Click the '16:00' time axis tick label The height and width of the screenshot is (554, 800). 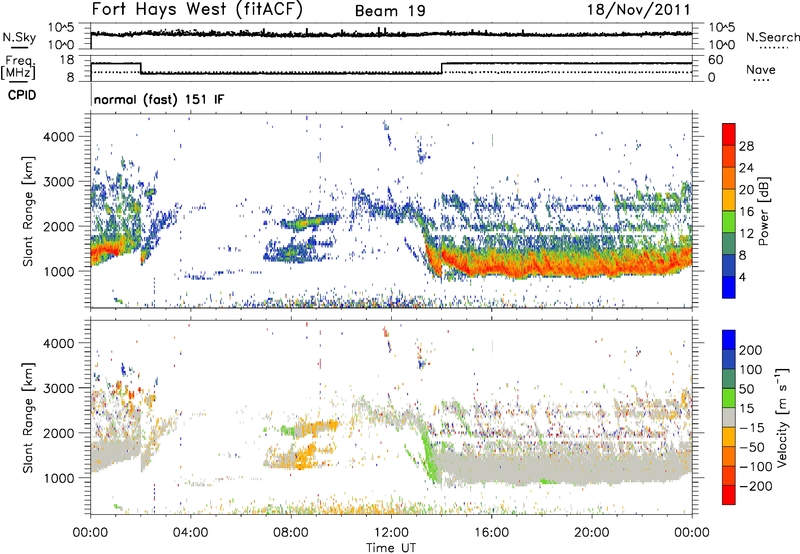tap(491, 533)
